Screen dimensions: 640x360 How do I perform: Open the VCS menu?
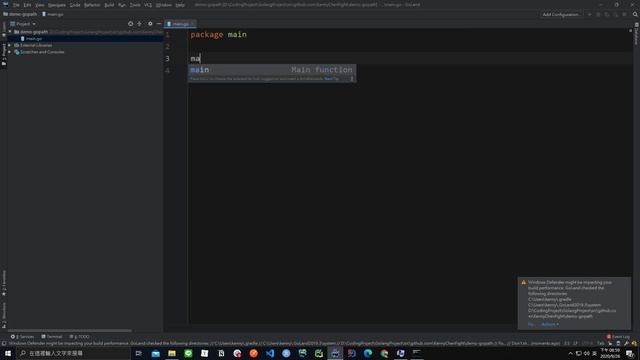(148, 5)
